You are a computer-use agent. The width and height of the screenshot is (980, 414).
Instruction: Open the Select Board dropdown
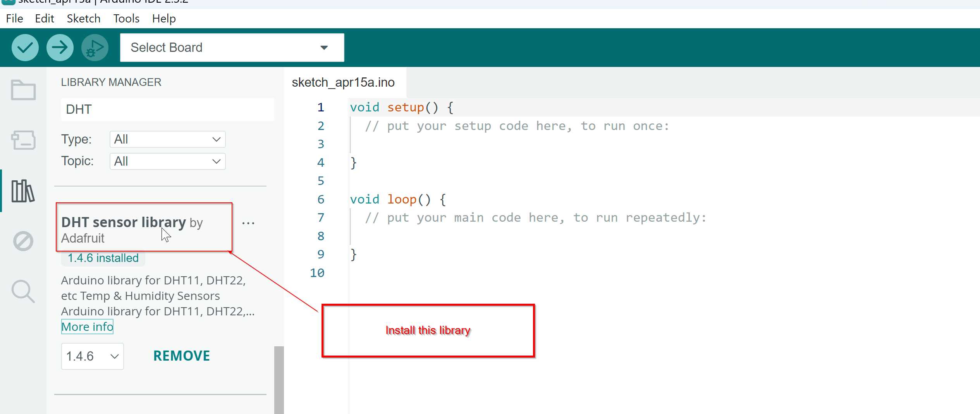(232, 48)
